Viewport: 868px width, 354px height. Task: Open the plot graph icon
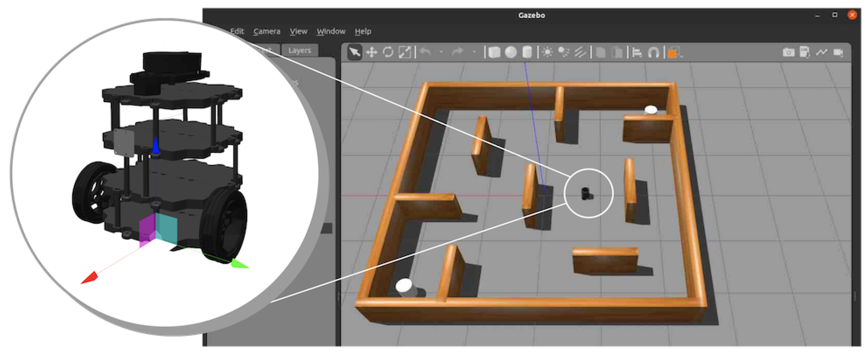(822, 52)
